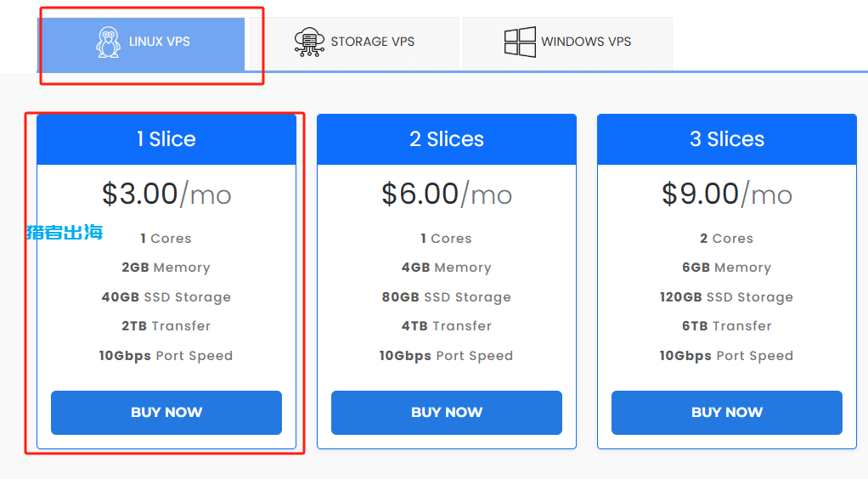The width and height of the screenshot is (868, 479).
Task: Click the Linux penguin icon
Action: [x=108, y=42]
